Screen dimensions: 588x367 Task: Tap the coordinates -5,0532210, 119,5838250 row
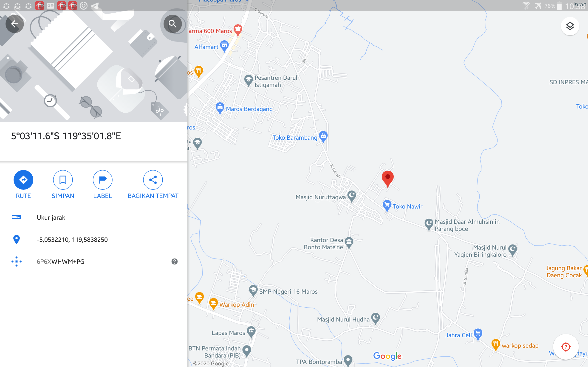94,239
